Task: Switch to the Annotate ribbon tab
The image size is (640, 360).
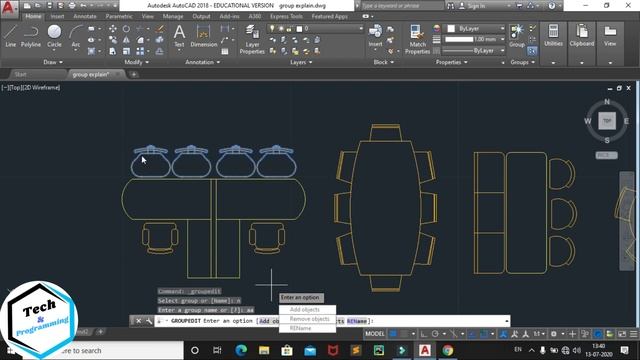Action: click(x=85, y=16)
